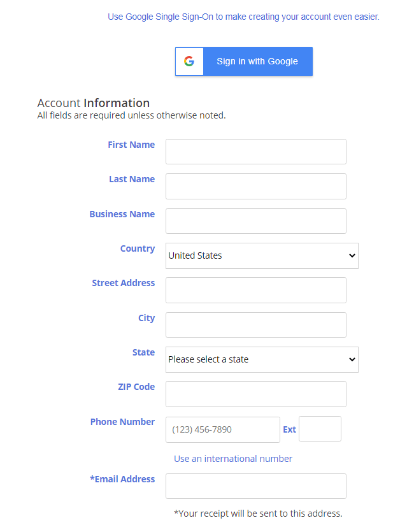The width and height of the screenshot is (407, 532).
Task: Click the link Use an international number
Action: click(x=232, y=458)
